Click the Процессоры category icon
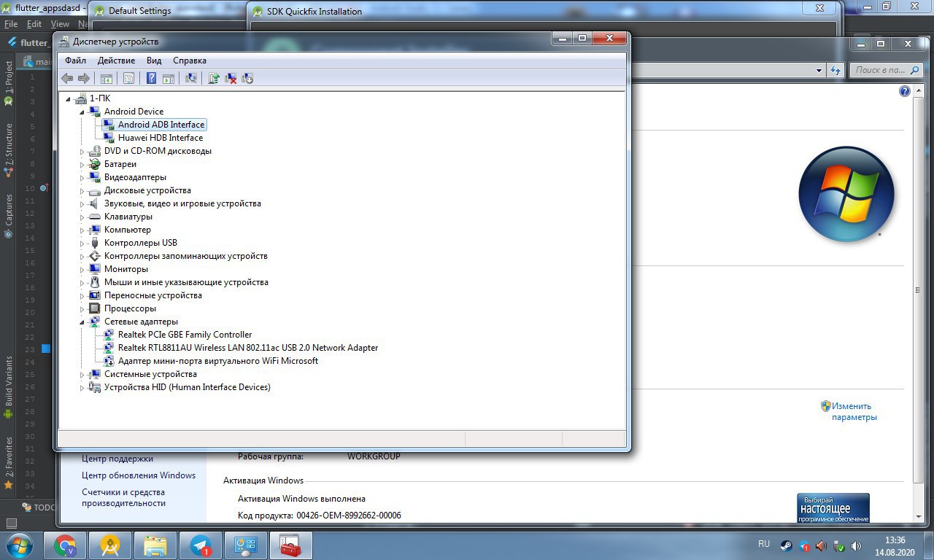Image resolution: width=934 pixels, height=560 pixels. (94, 308)
